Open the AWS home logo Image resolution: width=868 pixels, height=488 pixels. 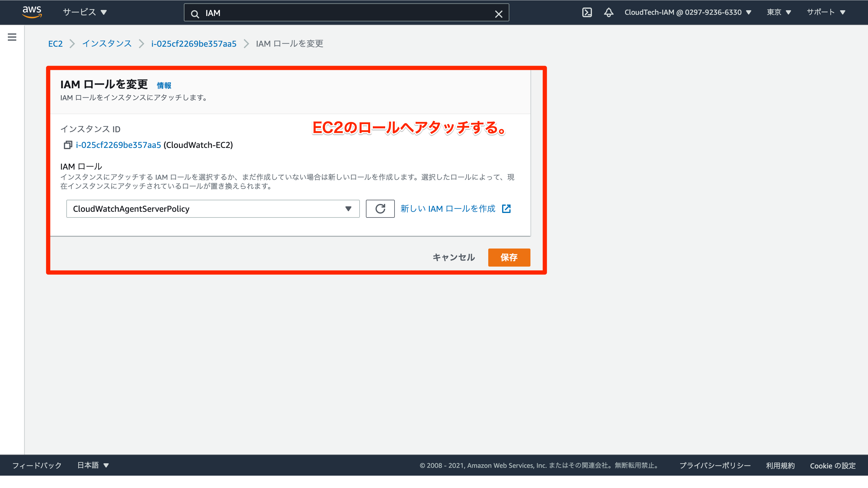click(x=32, y=12)
